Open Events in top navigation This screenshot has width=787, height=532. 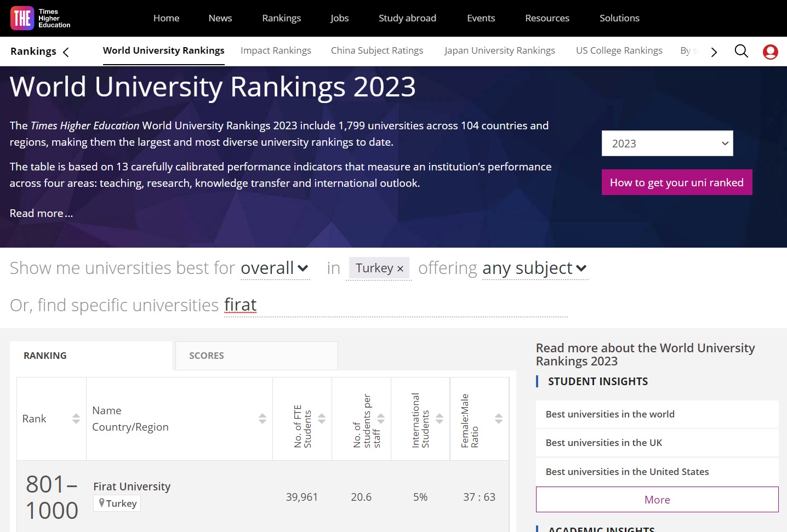tap(481, 18)
